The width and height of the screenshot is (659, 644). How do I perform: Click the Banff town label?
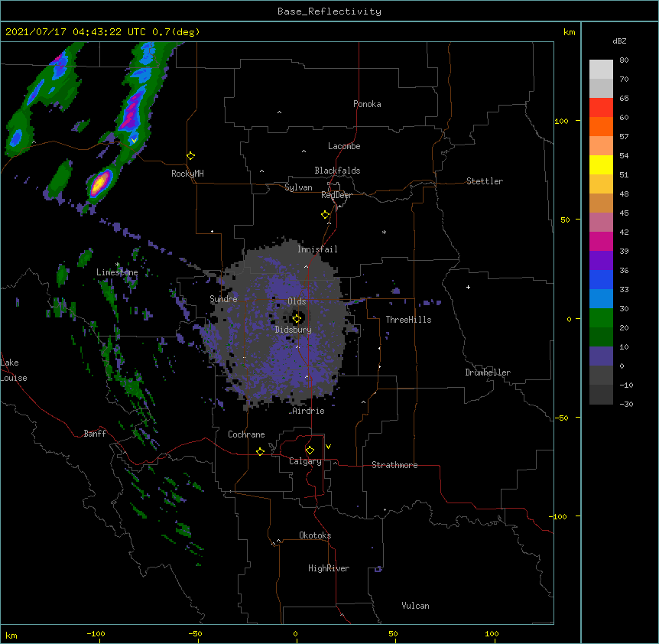tap(95, 434)
